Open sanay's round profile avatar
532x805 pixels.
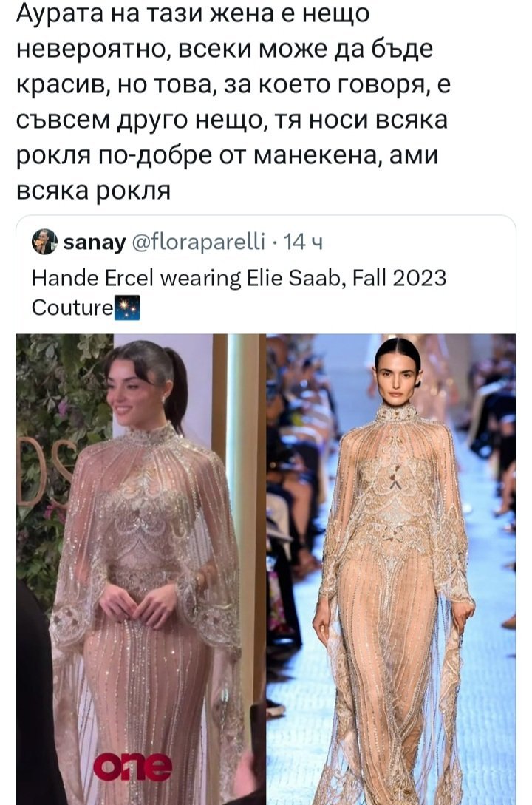(x=44, y=241)
